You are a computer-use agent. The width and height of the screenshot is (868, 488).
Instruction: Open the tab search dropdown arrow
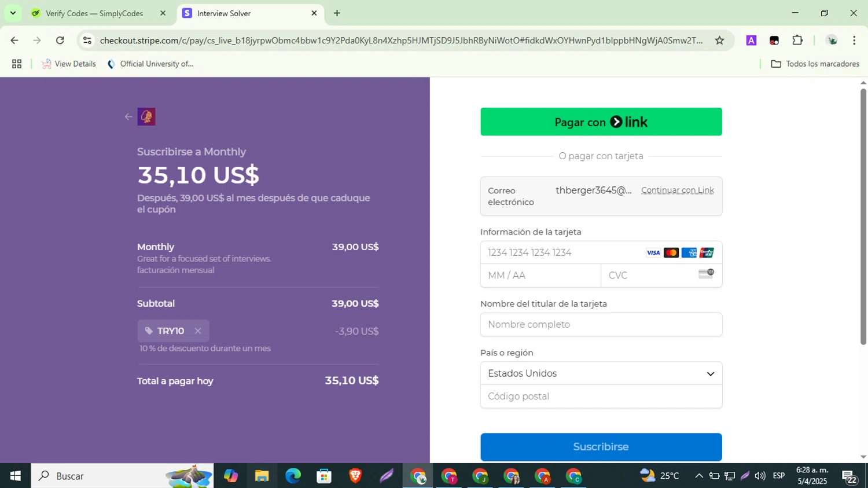coord(13,13)
